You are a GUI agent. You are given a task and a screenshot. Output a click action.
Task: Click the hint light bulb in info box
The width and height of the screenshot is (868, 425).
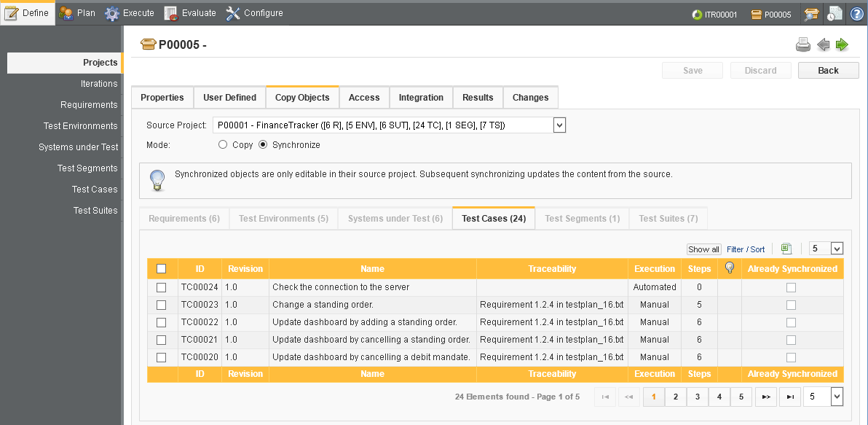click(x=158, y=180)
